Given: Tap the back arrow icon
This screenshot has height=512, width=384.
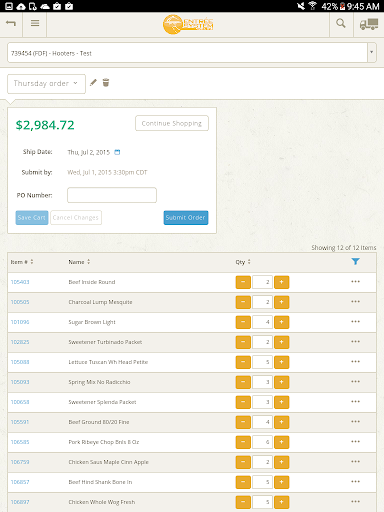Looking at the screenshot, I should tap(11, 23).
